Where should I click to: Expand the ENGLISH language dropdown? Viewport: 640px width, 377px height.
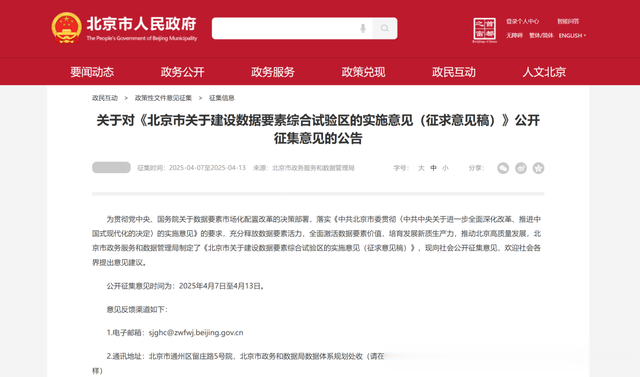(572, 35)
